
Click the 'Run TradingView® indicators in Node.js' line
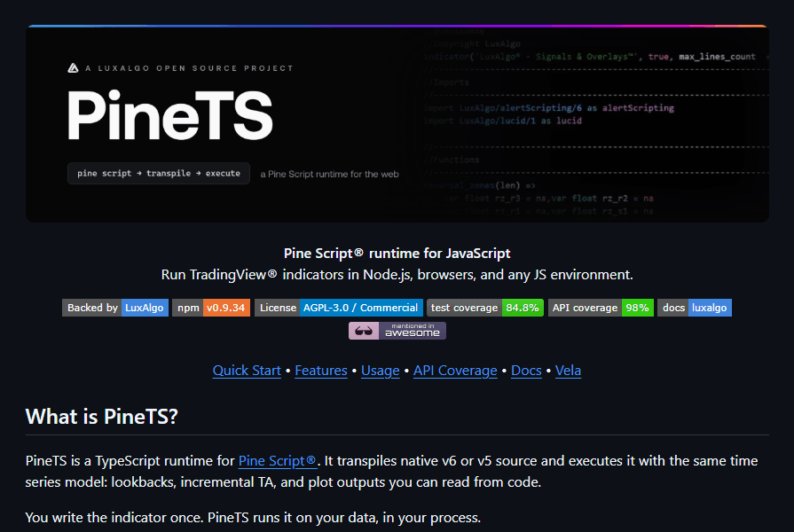pyautogui.click(x=397, y=274)
